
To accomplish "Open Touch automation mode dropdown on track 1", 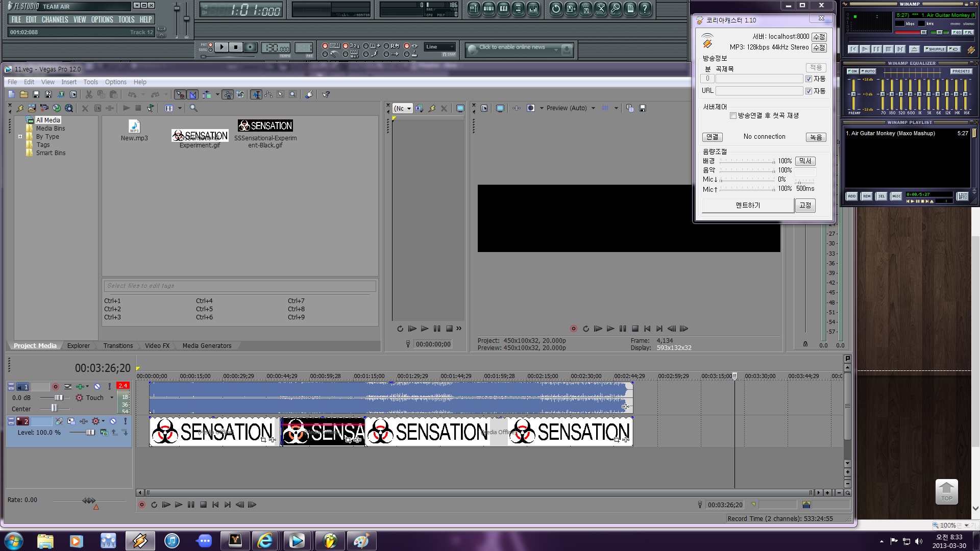I will 112,398.
